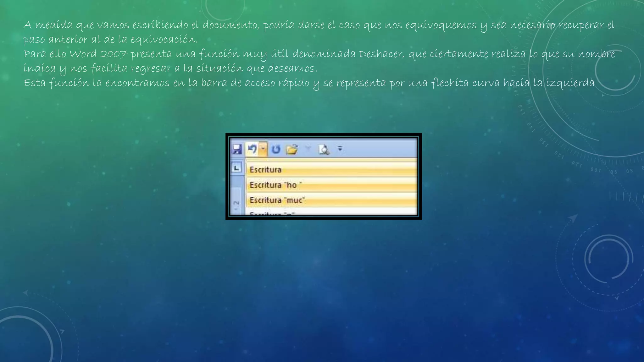Image resolution: width=644 pixels, height=362 pixels.
Task: Click "barra de acceso rápido" in the text
Action: pyautogui.click(x=255, y=83)
